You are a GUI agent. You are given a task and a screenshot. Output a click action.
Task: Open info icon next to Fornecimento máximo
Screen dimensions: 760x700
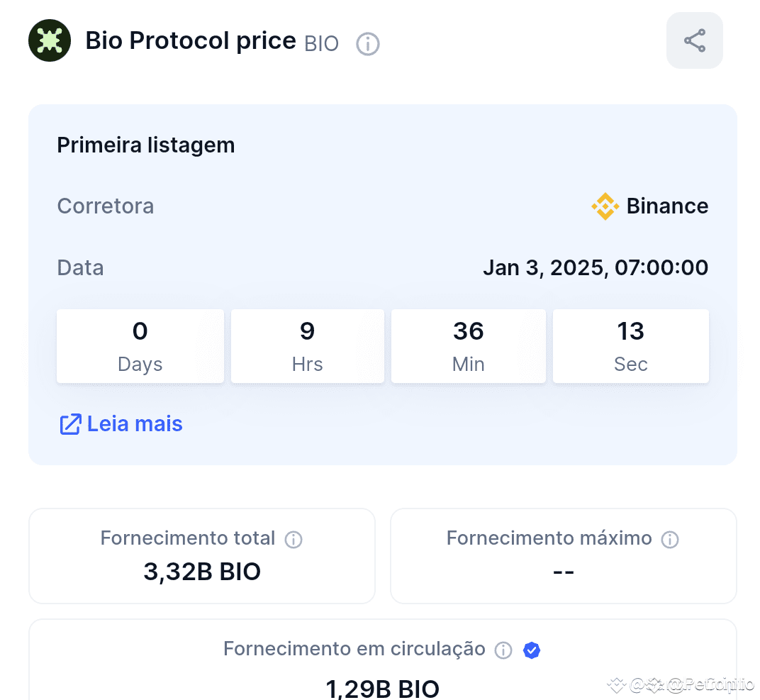[670, 539]
